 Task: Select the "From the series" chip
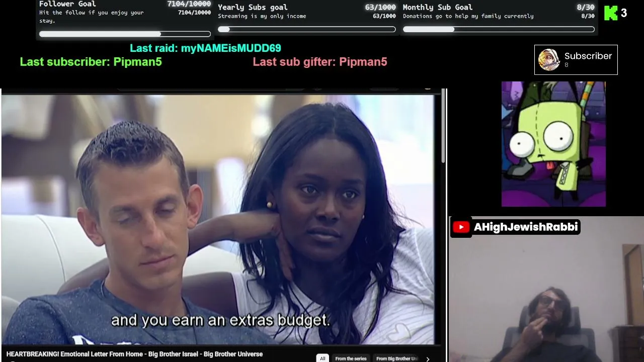[351, 358]
